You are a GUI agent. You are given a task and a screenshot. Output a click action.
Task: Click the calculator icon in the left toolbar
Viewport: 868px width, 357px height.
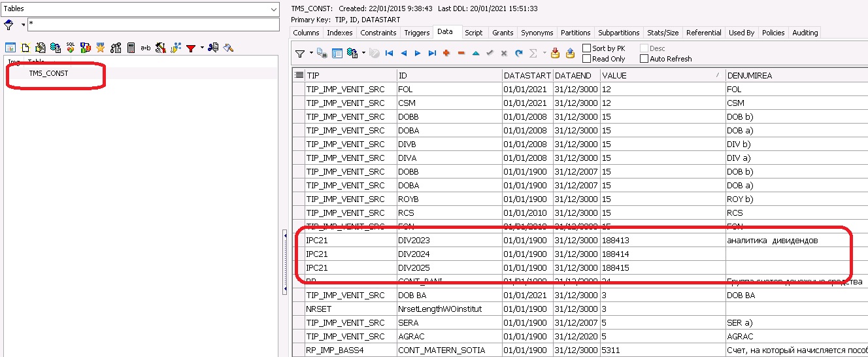131,48
